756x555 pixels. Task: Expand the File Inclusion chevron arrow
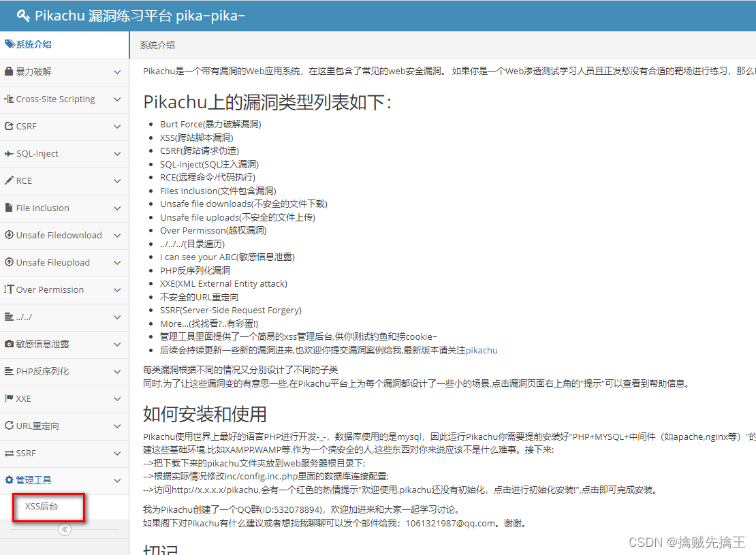(x=117, y=208)
